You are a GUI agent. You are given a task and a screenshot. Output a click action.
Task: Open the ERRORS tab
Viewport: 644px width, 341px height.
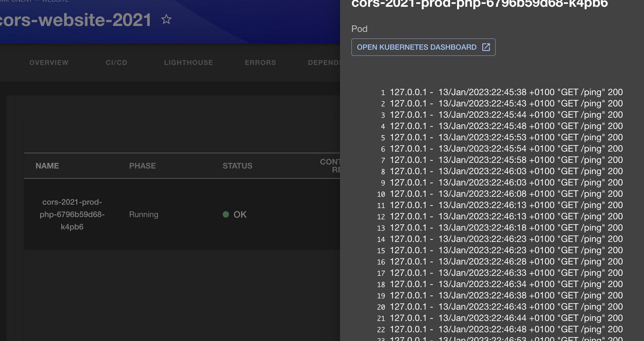(260, 62)
